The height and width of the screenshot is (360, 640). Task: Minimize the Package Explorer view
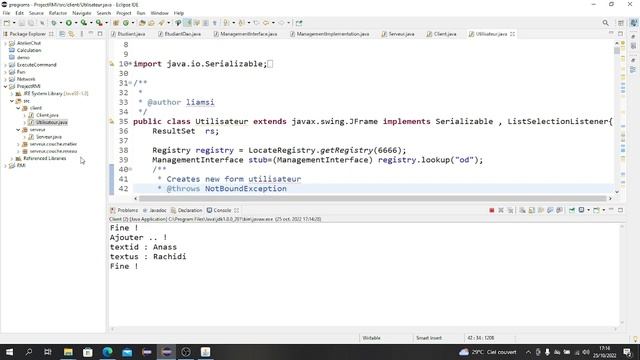click(91, 33)
